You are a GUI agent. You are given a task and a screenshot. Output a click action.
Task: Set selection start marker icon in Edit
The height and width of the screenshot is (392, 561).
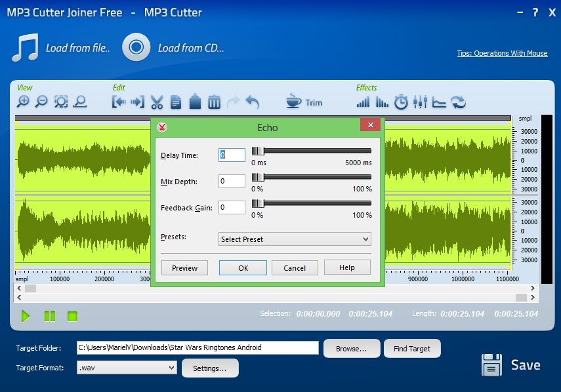click(x=119, y=102)
